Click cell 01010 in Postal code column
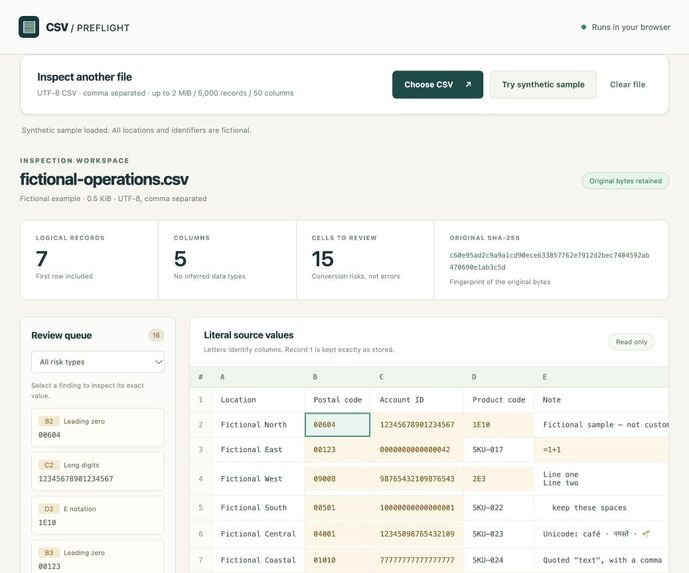The image size is (689, 573). tap(337, 560)
